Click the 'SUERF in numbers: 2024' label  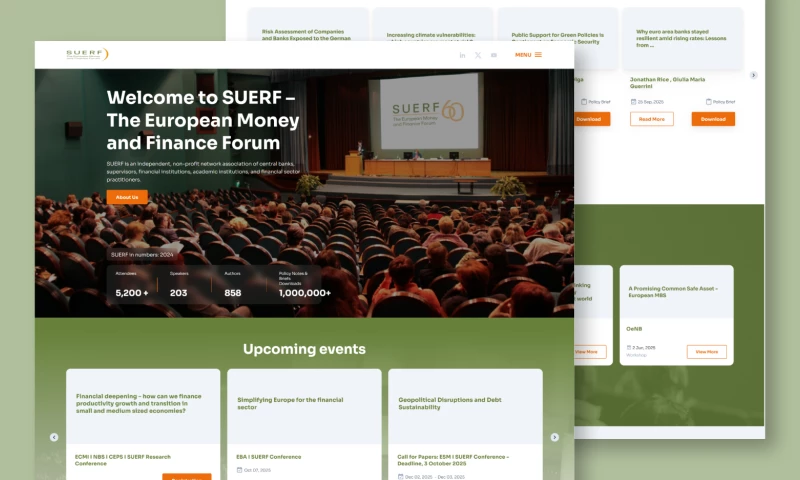[x=142, y=255]
